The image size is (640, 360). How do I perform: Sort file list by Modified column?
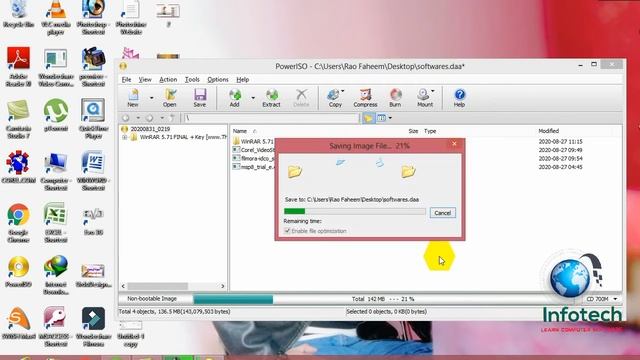pyautogui.click(x=549, y=131)
